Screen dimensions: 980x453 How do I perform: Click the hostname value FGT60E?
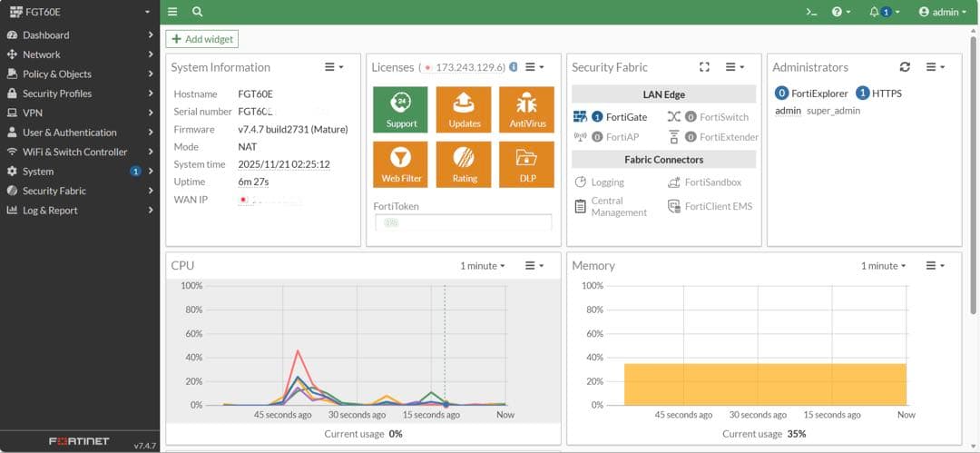tap(256, 94)
